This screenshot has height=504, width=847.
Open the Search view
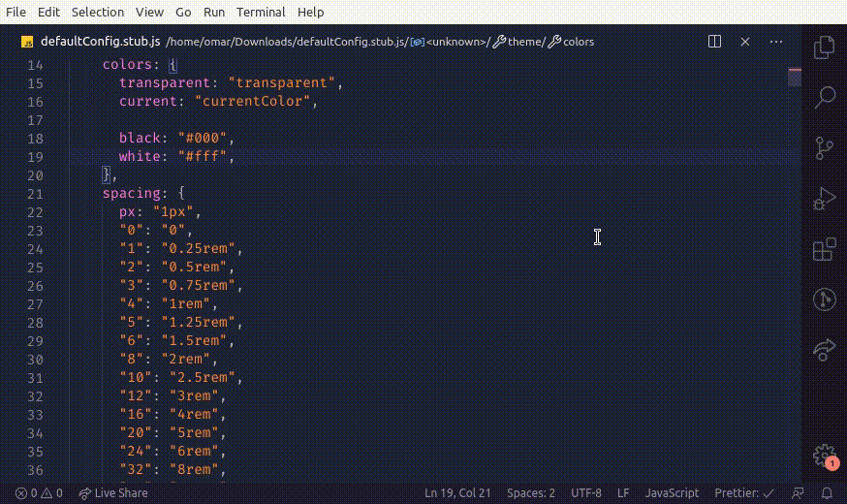(824, 97)
